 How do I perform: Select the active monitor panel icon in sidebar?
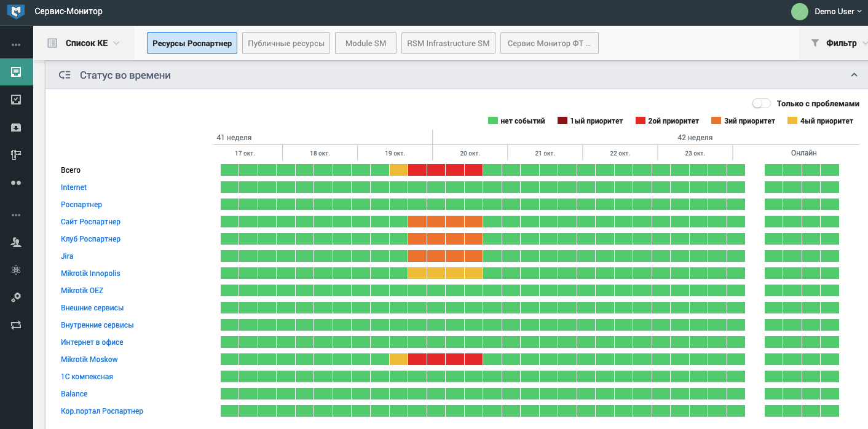pos(17,72)
